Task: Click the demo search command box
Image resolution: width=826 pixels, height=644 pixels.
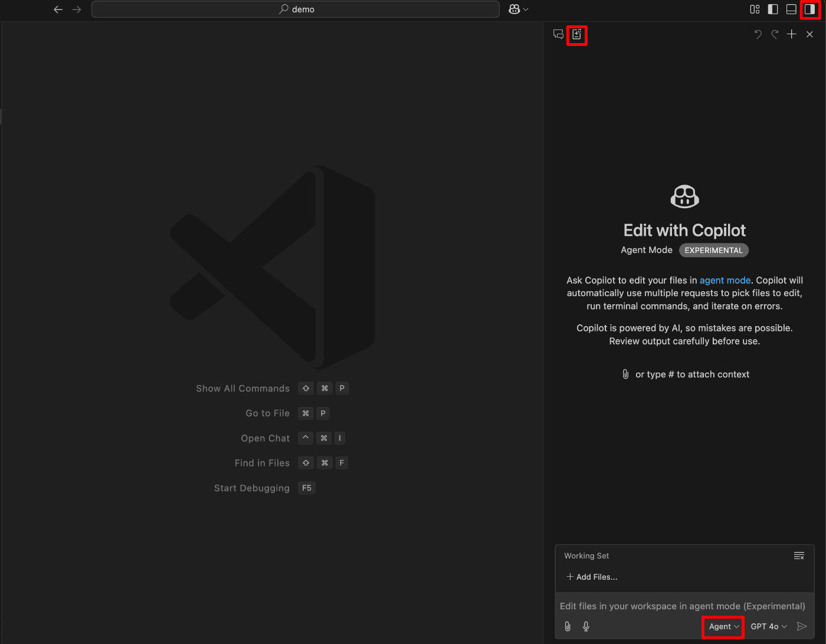Action: tap(295, 9)
